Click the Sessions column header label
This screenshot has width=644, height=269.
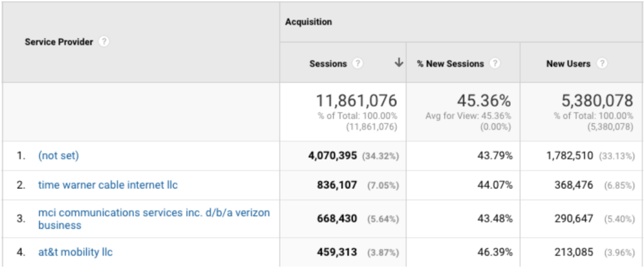click(x=328, y=64)
